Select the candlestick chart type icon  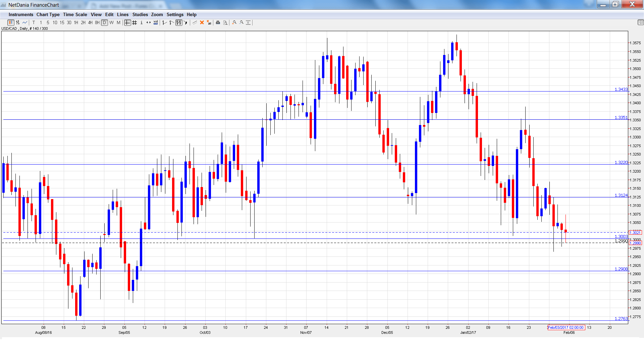click(11, 22)
